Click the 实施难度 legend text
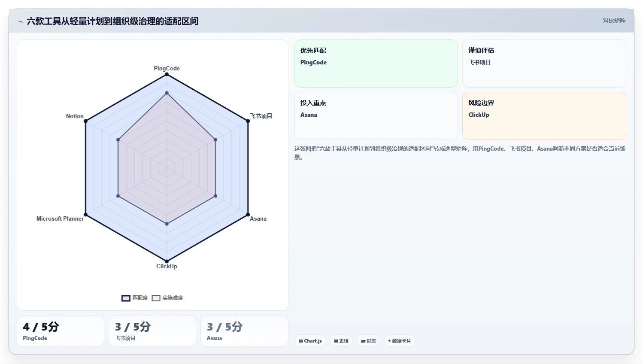Image resolution: width=643 pixels, height=364 pixels. click(173, 298)
